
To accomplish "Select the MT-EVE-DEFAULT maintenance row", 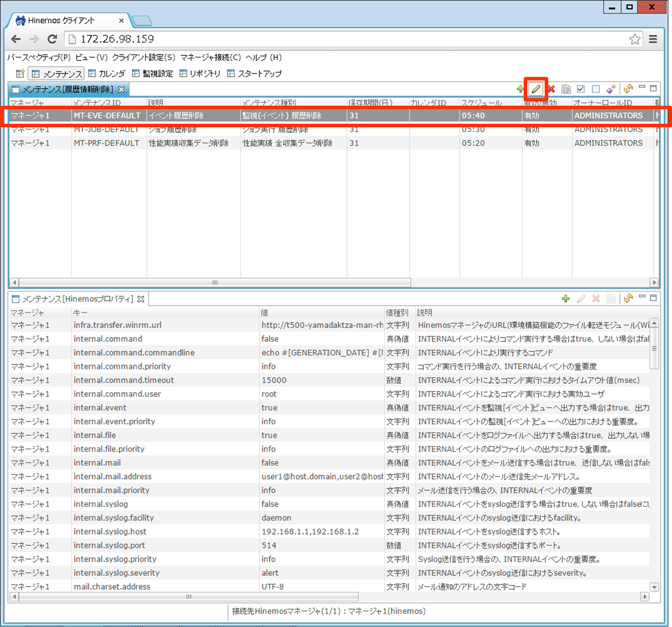I will click(334, 116).
